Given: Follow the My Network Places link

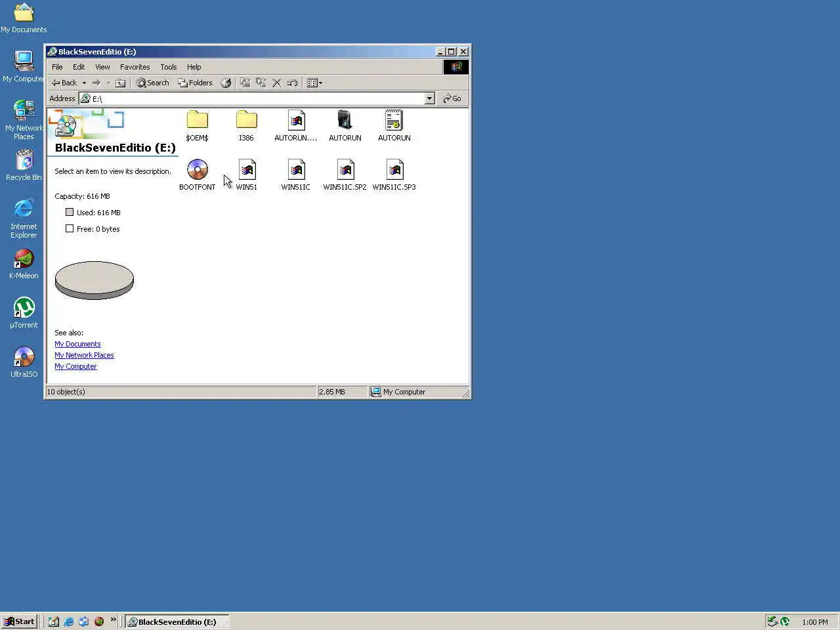Looking at the screenshot, I should click(x=84, y=355).
